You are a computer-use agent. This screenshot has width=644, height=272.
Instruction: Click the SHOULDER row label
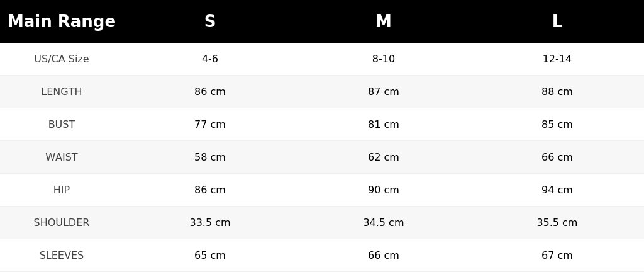point(62,223)
